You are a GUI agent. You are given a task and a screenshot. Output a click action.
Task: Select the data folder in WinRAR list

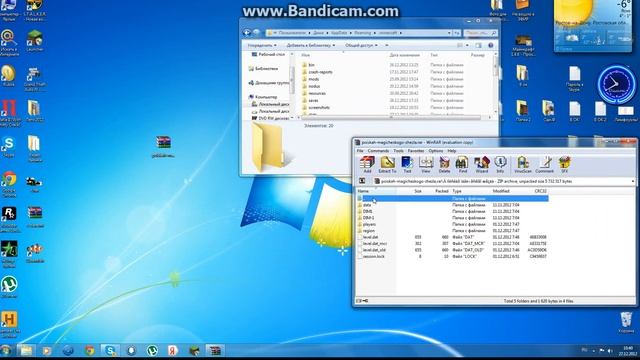(x=367, y=205)
